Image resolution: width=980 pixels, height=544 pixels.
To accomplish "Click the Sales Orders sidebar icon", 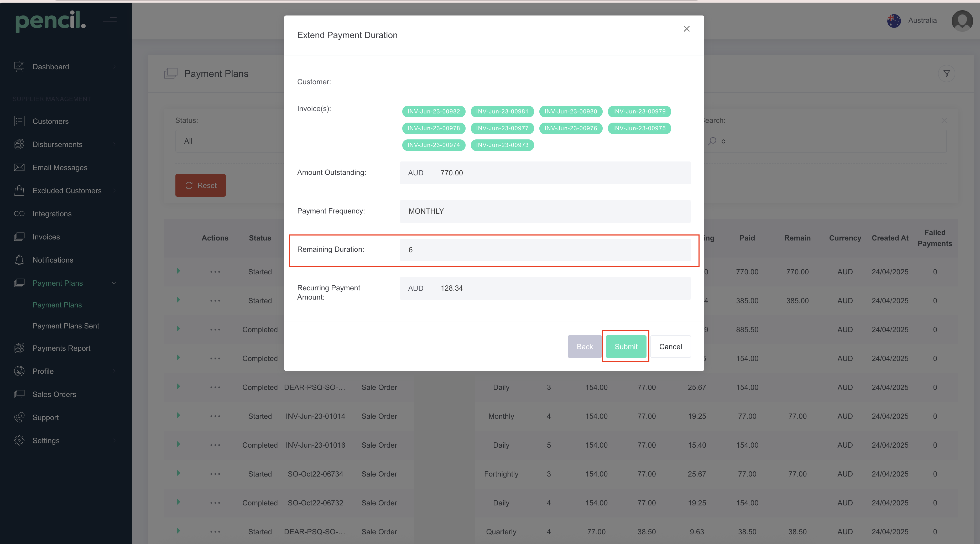I will click(x=19, y=395).
